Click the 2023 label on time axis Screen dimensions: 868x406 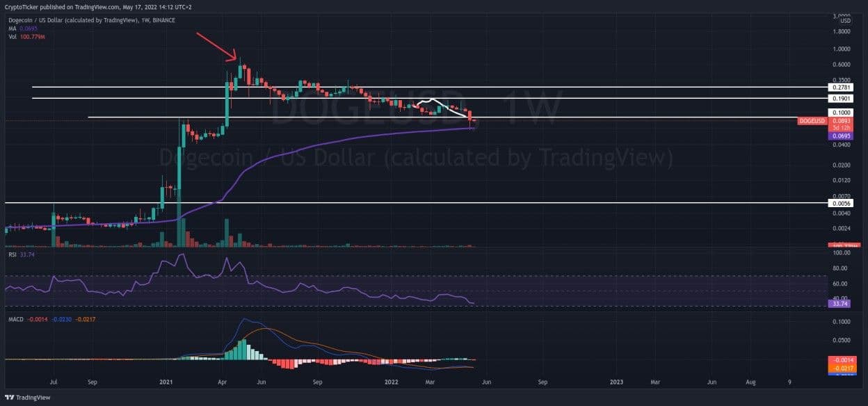coord(616,382)
